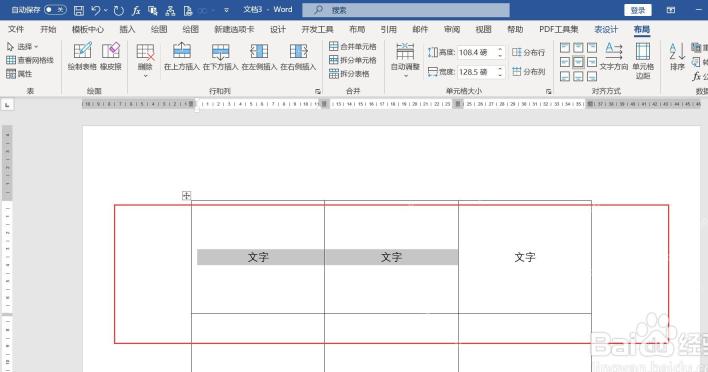The width and height of the screenshot is (708, 372).
Task: Expand the undo history dropdown arrow
Action: coord(106,10)
